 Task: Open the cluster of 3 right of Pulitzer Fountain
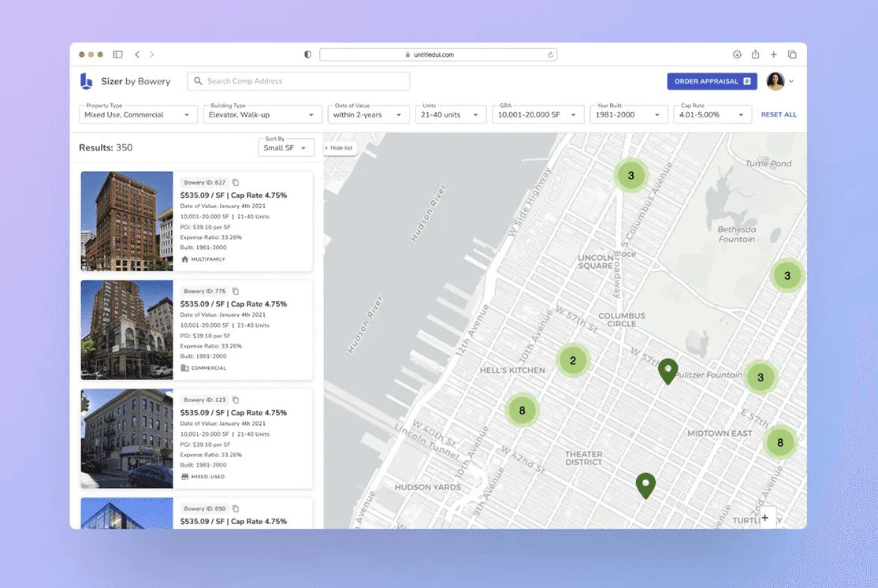761,378
